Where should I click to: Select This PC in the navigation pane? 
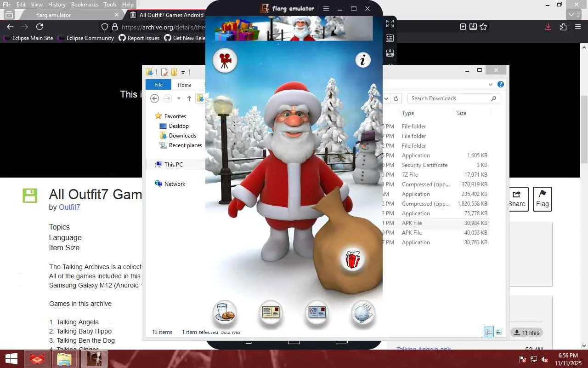tap(169, 165)
